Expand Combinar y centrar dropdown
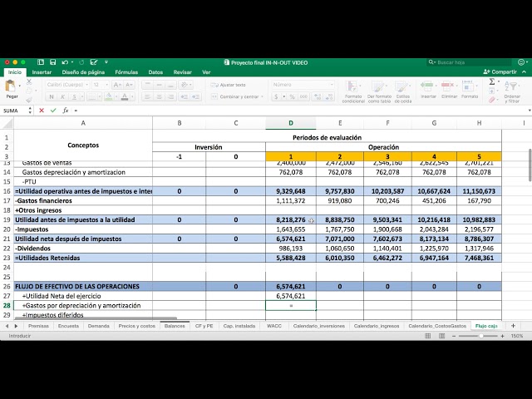532x399 pixels. [263, 96]
